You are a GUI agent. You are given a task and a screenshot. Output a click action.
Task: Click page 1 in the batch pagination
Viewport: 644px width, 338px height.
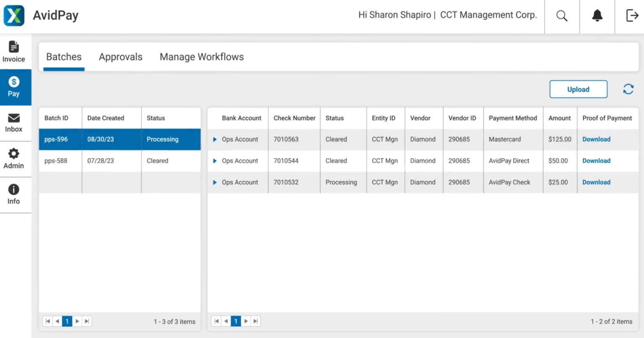click(67, 321)
